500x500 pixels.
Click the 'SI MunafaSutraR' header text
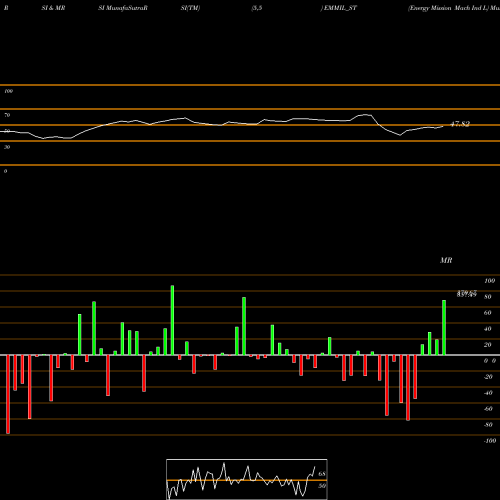point(123,8)
